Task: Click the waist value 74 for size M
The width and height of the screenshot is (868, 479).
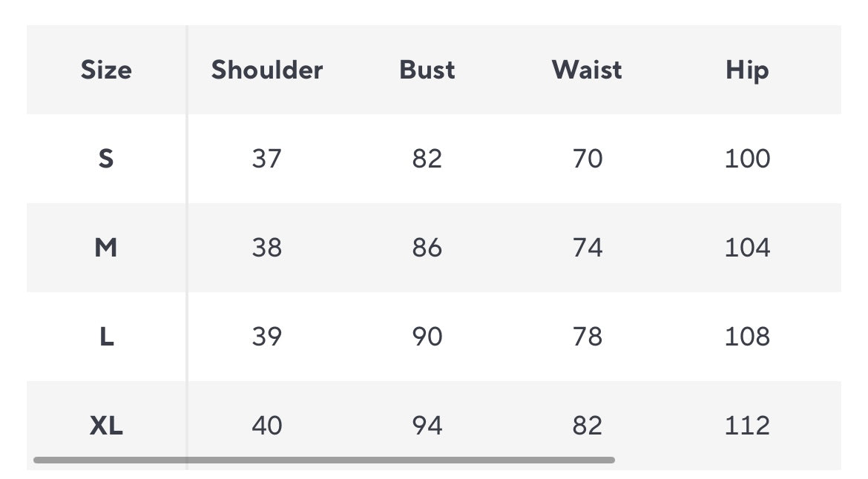Action: tap(588, 248)
